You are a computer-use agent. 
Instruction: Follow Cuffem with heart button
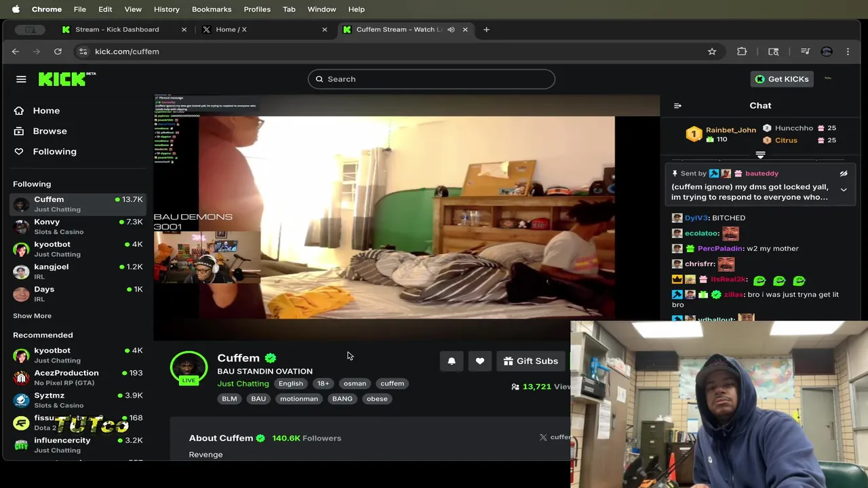point(479,361)
